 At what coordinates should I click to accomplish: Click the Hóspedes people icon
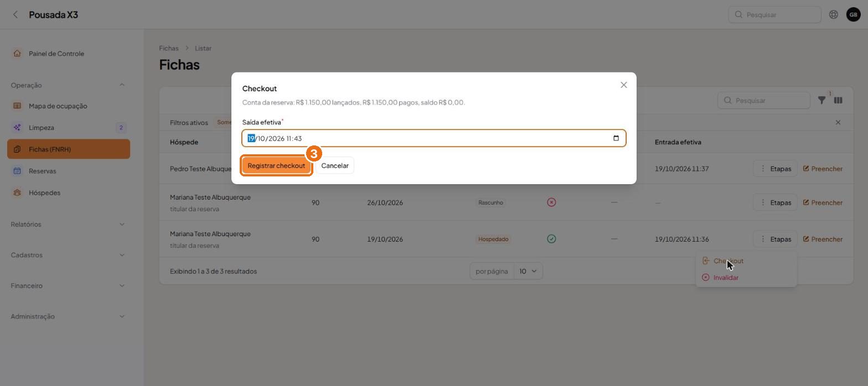click(x=17, y=192)
